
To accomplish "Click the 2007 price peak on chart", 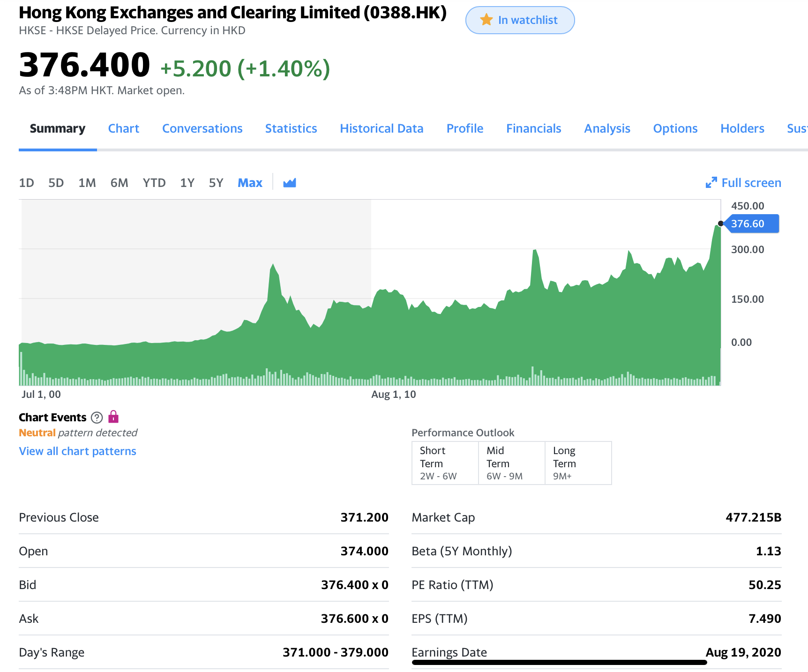I will (273, 265).
